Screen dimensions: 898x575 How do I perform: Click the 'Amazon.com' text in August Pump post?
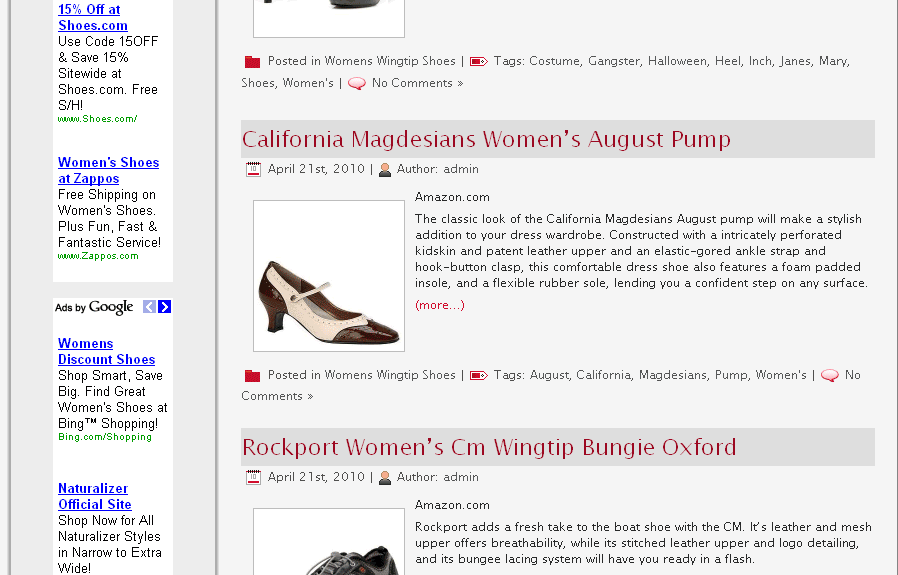click(x=452, y=198)
